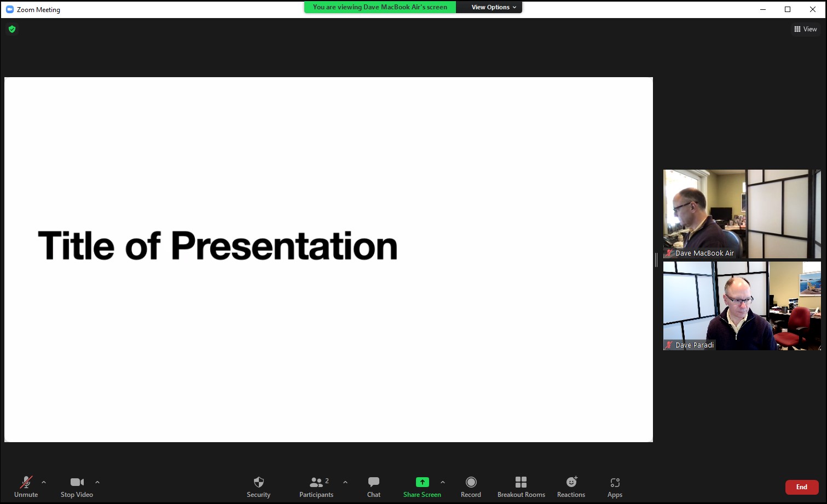Click the 'viewing Dave MacBook Air's screen' banner

coord(380,7)
